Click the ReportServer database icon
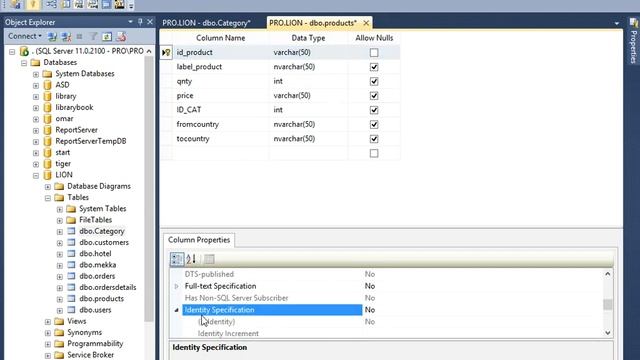640x360 pixels. pos(47,130)
